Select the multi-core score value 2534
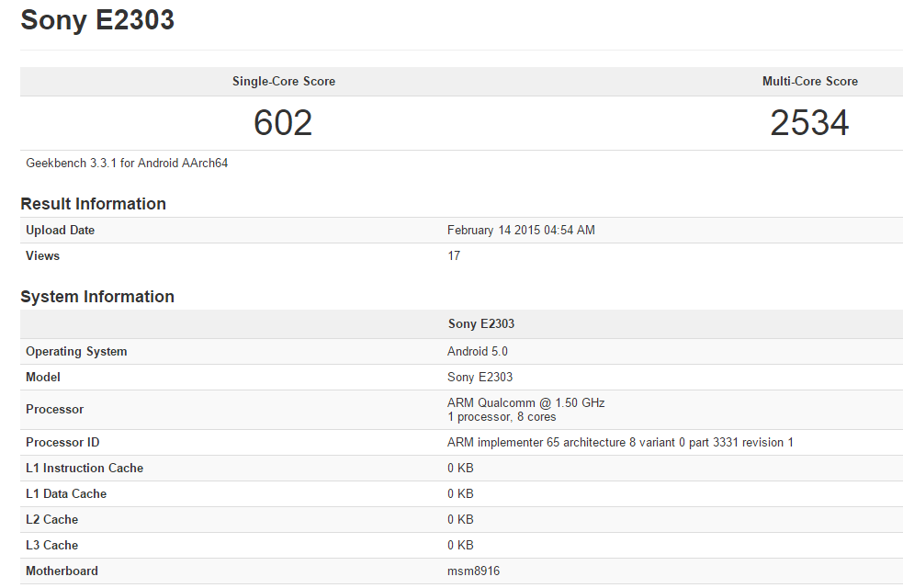The width and height of the screenshot is (903, 588). pos(809,123)
